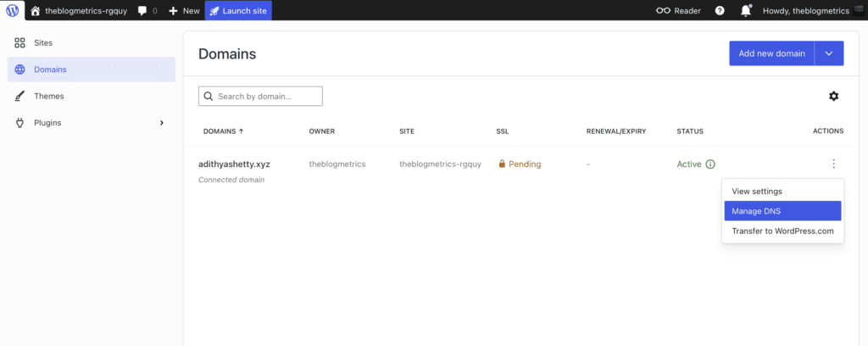Toggle the three-dot actions menu

[x=834, y=164]
